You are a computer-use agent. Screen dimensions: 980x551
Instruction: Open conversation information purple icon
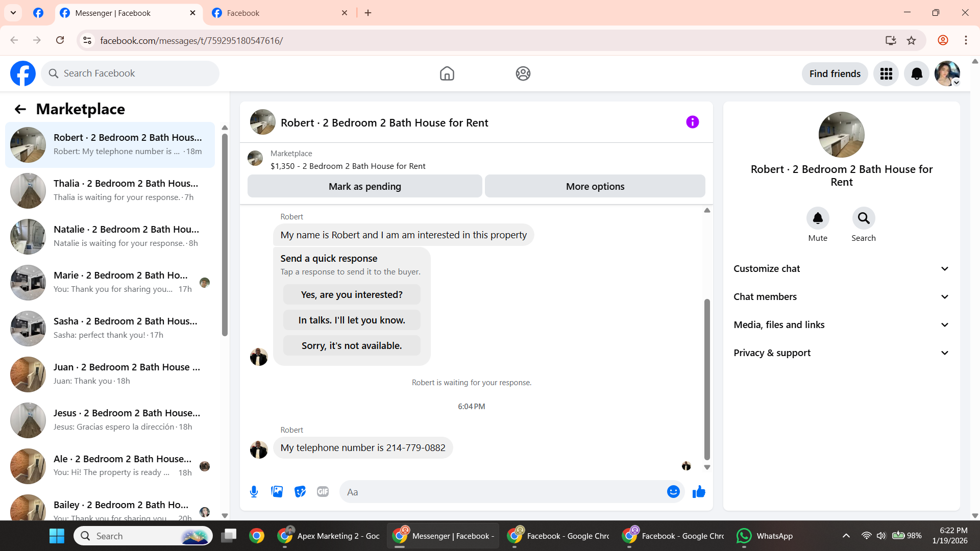pos(692,122)
